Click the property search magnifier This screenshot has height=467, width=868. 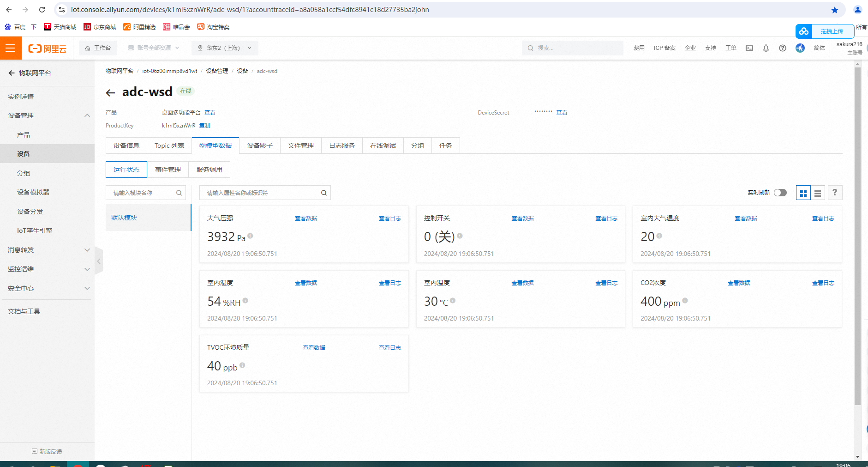tap(324, 193)
